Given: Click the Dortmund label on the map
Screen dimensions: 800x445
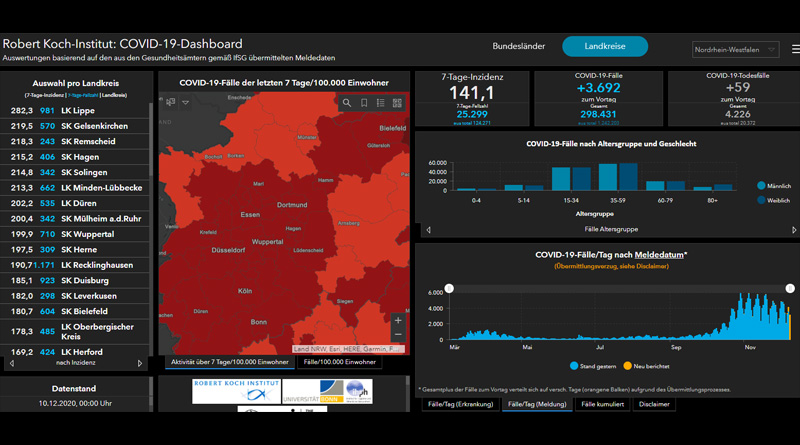Looking at the screenshot, I should [292, 205].
